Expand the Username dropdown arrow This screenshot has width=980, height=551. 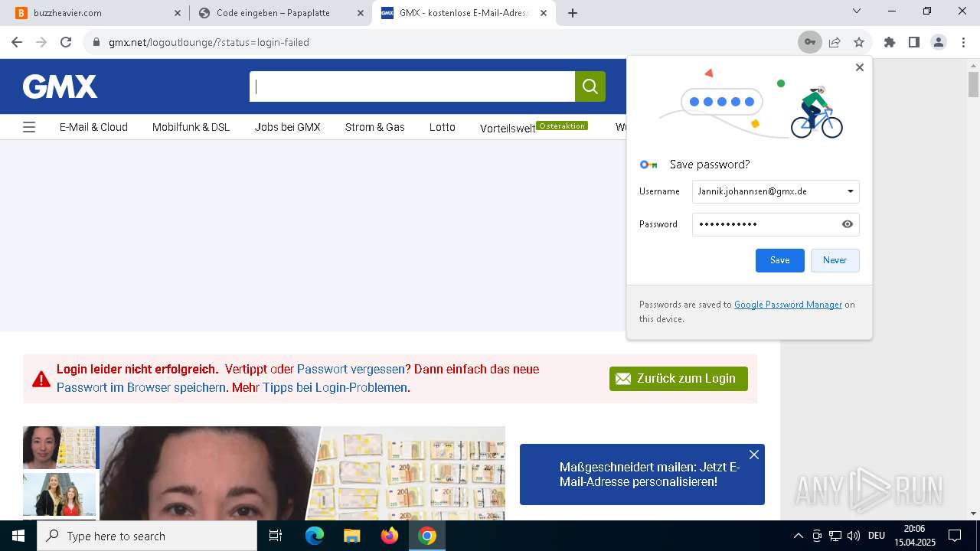click(x=850, y=191)
